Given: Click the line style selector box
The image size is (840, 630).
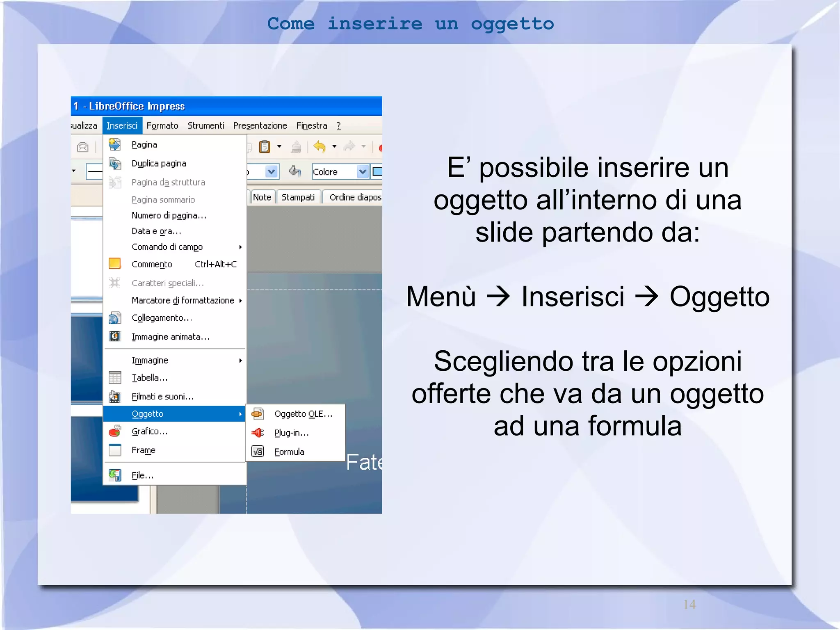Looking at the screenshot, I should [x=94, y=171].
